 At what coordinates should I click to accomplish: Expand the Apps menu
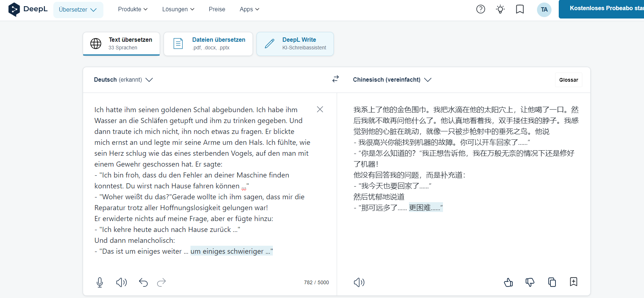pos(250,9)
